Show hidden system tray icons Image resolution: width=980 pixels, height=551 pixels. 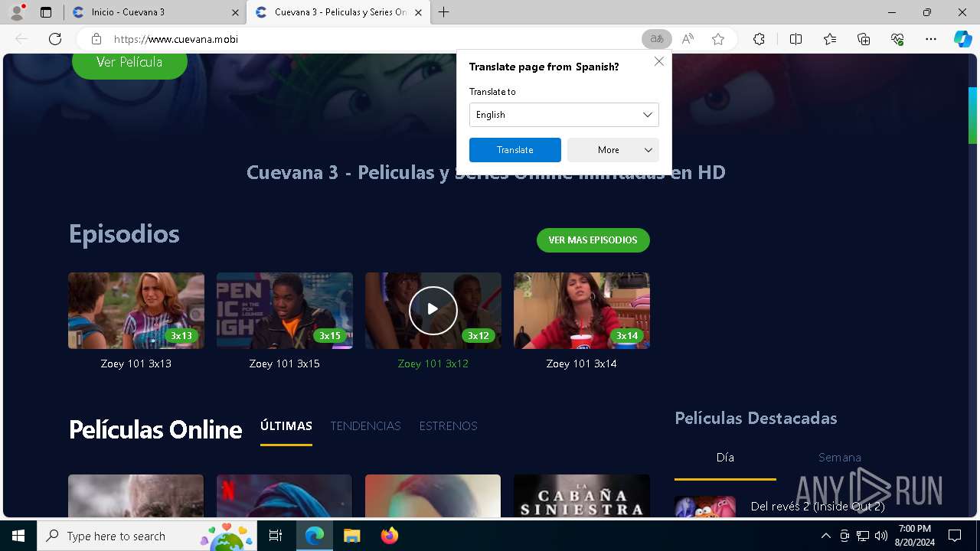click(x=825, y=536)
